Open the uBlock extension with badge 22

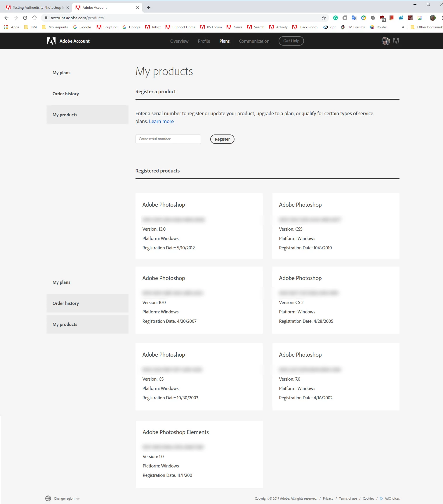coord(383,18)
